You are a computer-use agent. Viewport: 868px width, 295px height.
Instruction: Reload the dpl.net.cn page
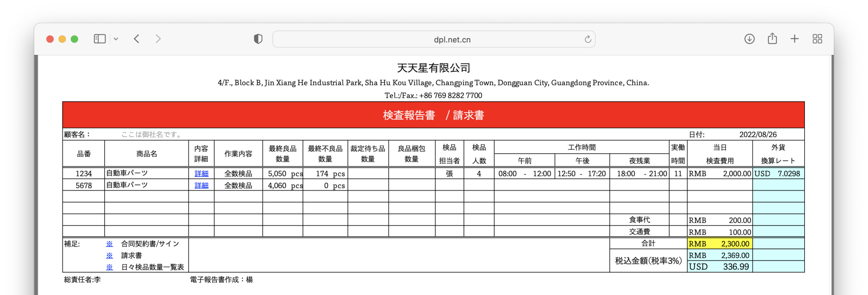click(588, 39)
